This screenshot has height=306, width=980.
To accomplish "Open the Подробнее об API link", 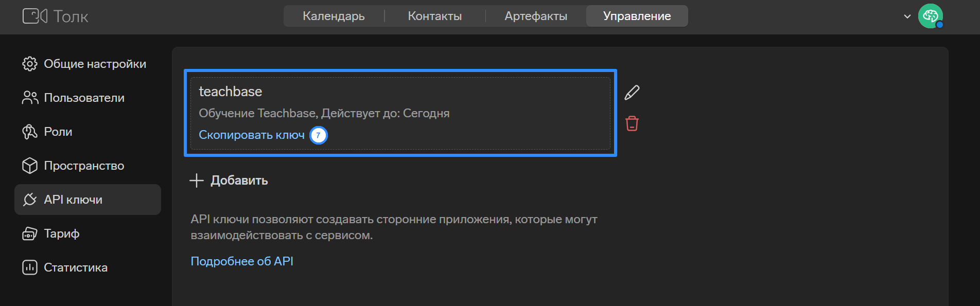I will click(x=242, y=261).
